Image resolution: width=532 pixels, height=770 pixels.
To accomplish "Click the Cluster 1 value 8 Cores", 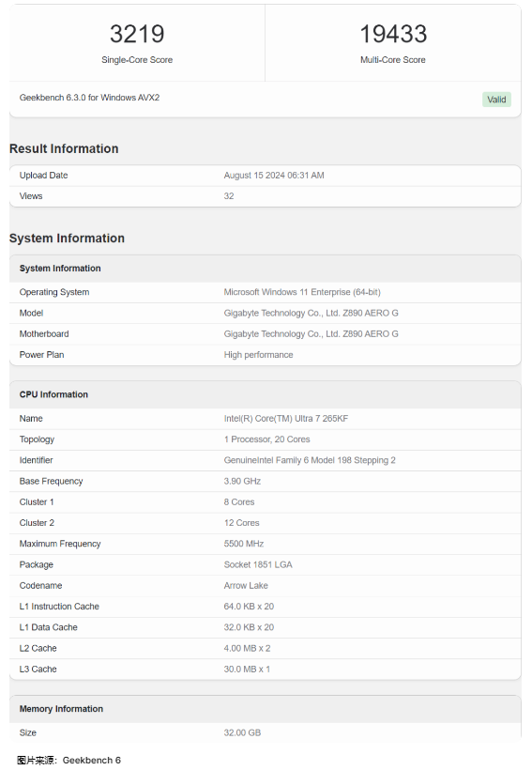I will [239, 501].
